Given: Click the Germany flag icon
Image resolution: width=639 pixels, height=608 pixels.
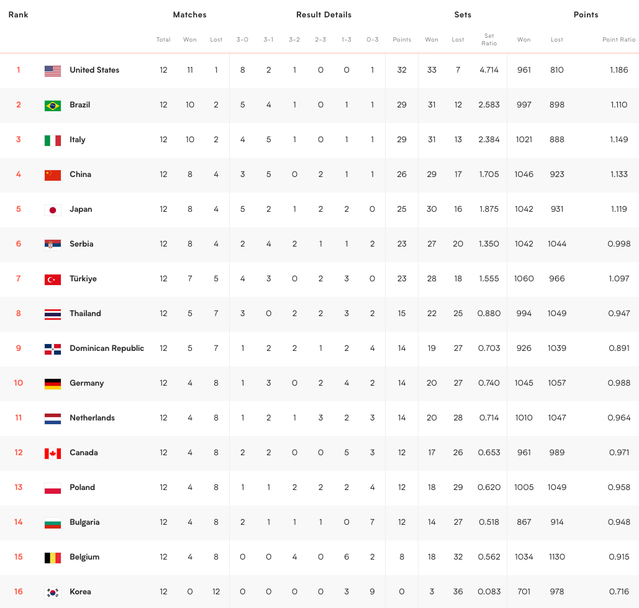Looking at the screenshot, I should coord(53,384).
